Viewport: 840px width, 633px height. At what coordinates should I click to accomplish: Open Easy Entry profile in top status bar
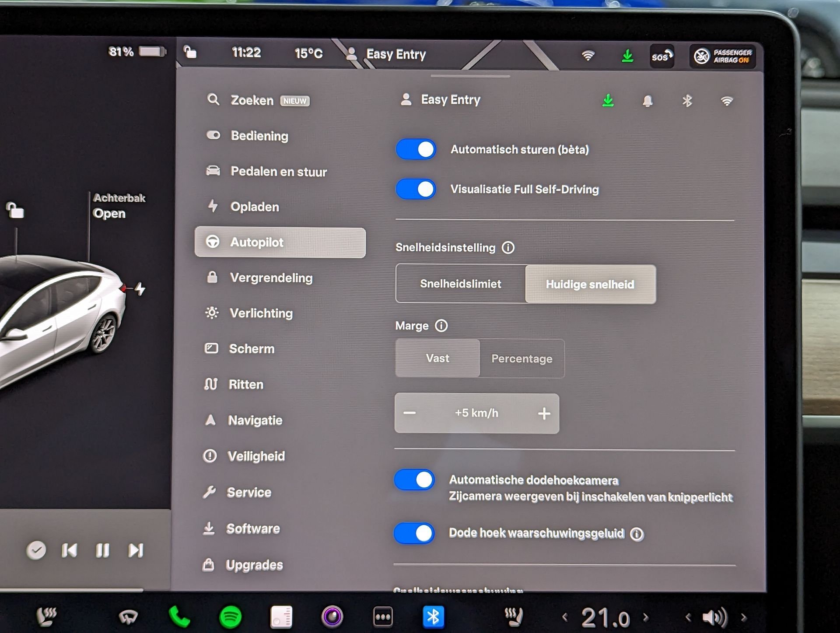coord(386,54)
